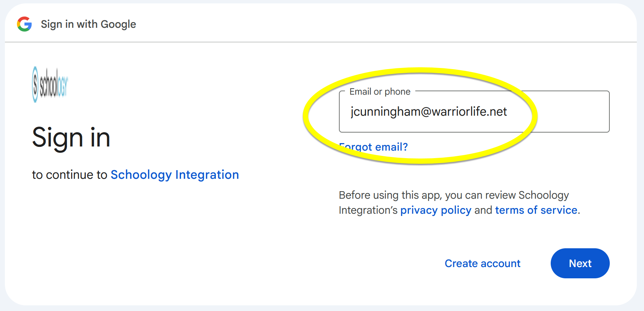
Task: Click the Google G logo
Action: (x=24, y=24)
